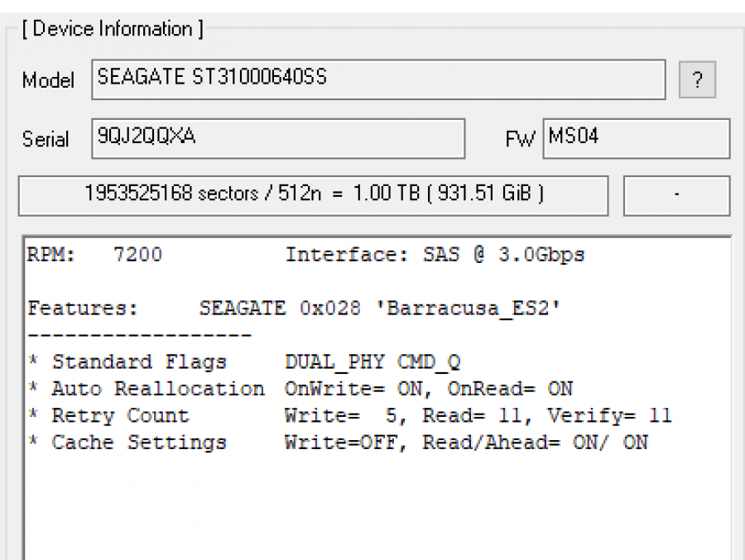
Task: Click the Serial label
Action: click(46, 140)
